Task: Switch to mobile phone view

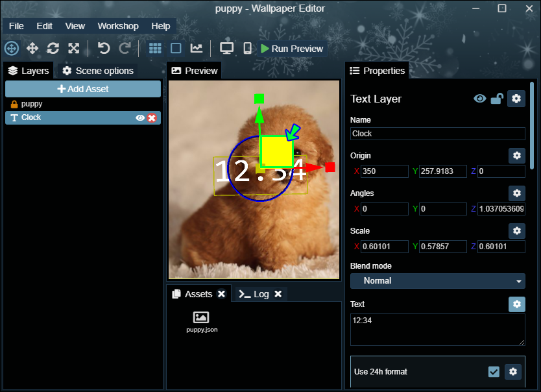Action: click(247, 48)
